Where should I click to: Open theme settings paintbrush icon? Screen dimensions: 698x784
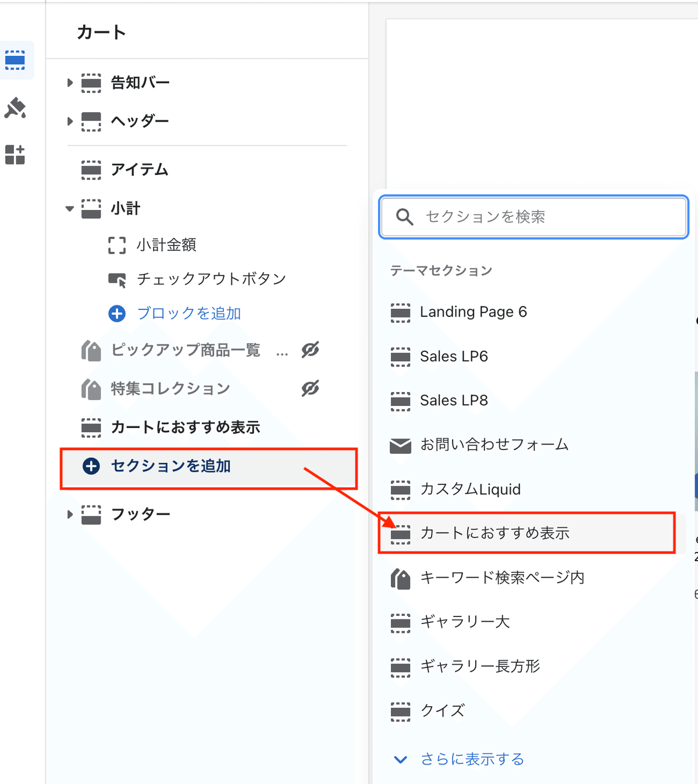tap(15, 108)
